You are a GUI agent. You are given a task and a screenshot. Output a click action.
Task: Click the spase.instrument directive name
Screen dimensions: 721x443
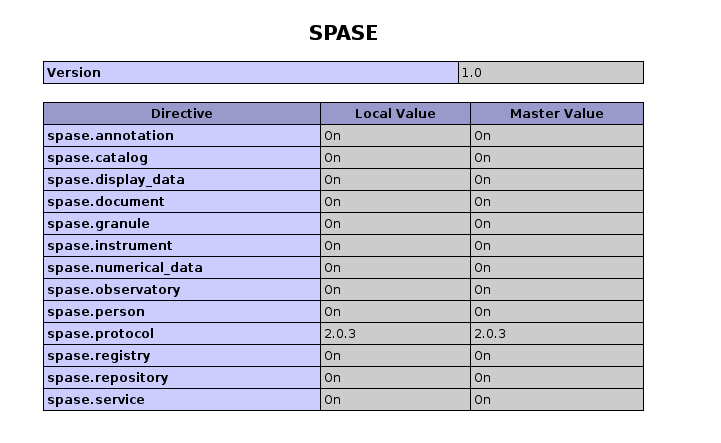(109, 245)
